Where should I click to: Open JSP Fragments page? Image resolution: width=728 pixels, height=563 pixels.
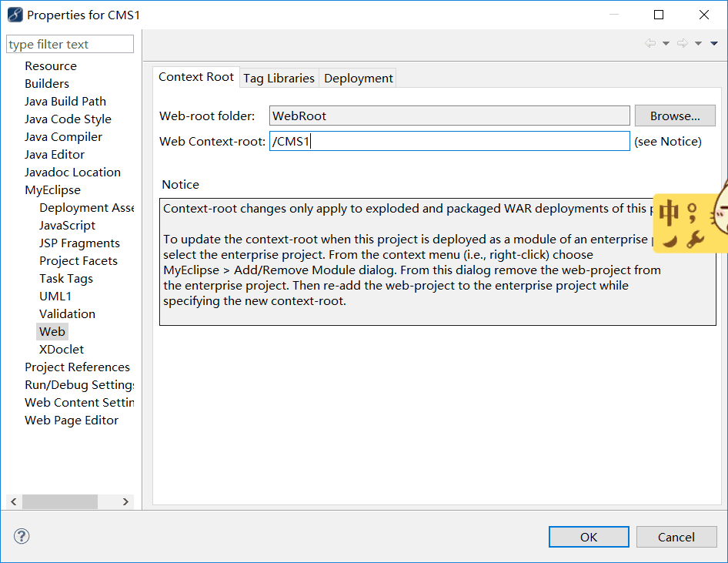click(79, 243)
